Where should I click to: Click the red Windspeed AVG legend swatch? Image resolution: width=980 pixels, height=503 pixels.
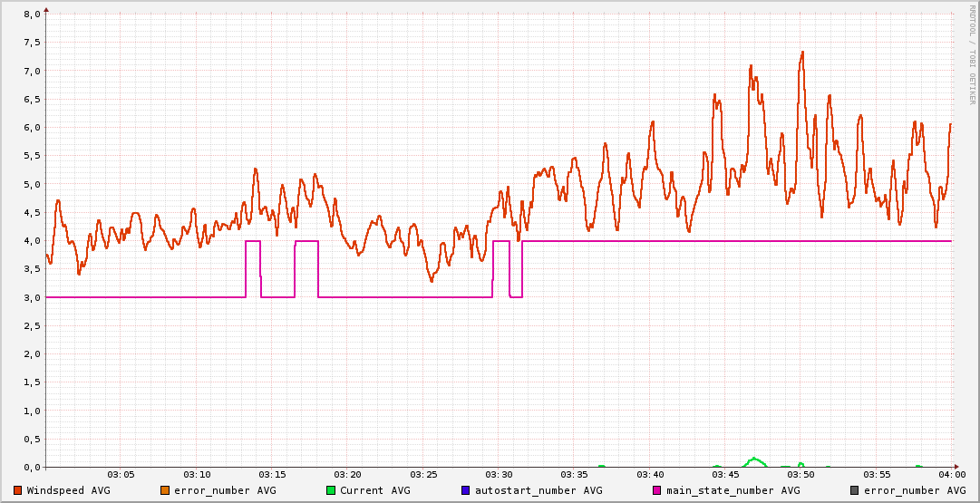(x=18, y=490)
